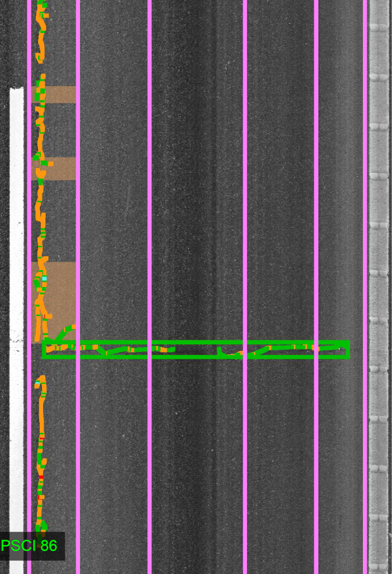Pick the middle tan shaded patch

pos(59,168)
